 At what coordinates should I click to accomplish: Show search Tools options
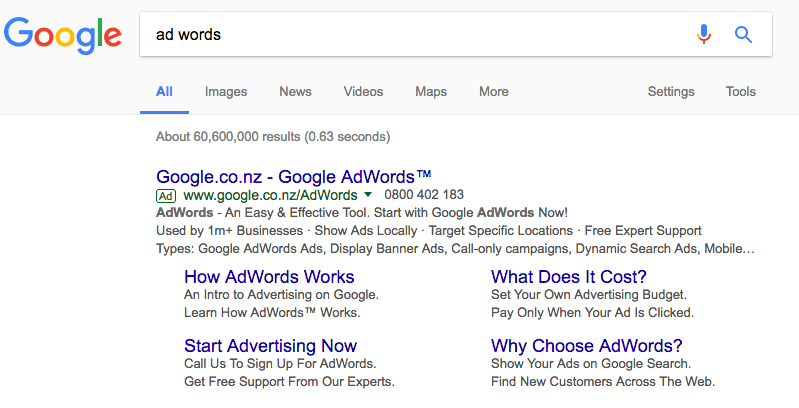coord(741,92)
